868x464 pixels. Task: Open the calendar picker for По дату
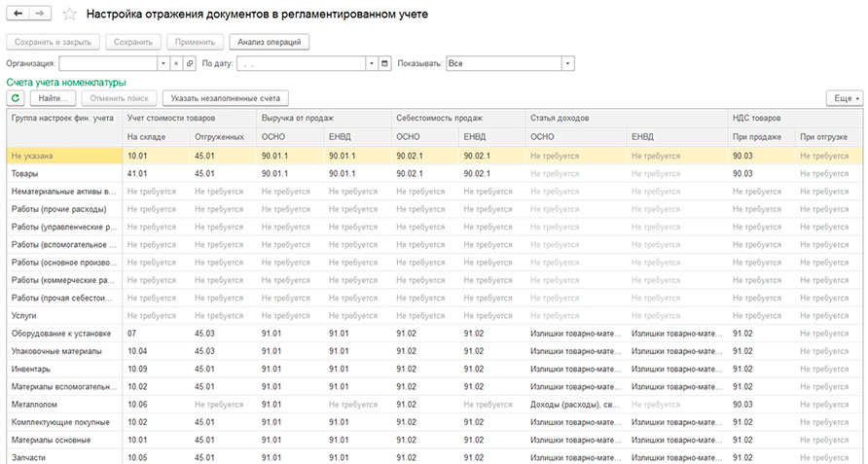tap(384, 63)
